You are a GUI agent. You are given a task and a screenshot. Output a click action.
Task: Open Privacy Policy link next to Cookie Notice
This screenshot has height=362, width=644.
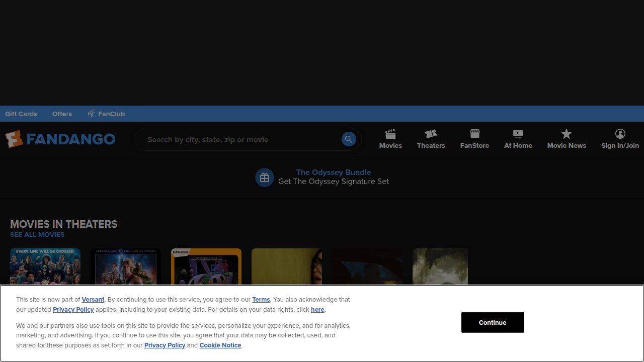tap(165, 345)
